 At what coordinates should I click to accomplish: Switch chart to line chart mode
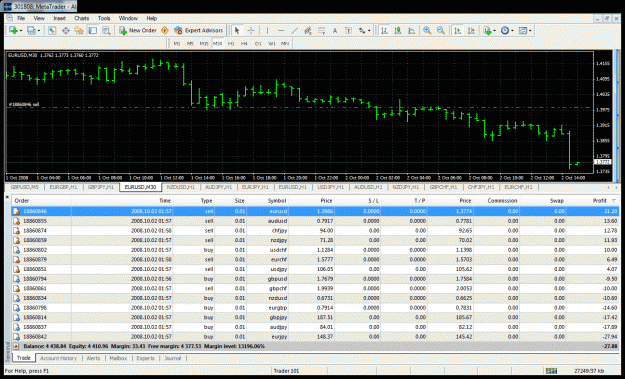click(x=411, y=30)
